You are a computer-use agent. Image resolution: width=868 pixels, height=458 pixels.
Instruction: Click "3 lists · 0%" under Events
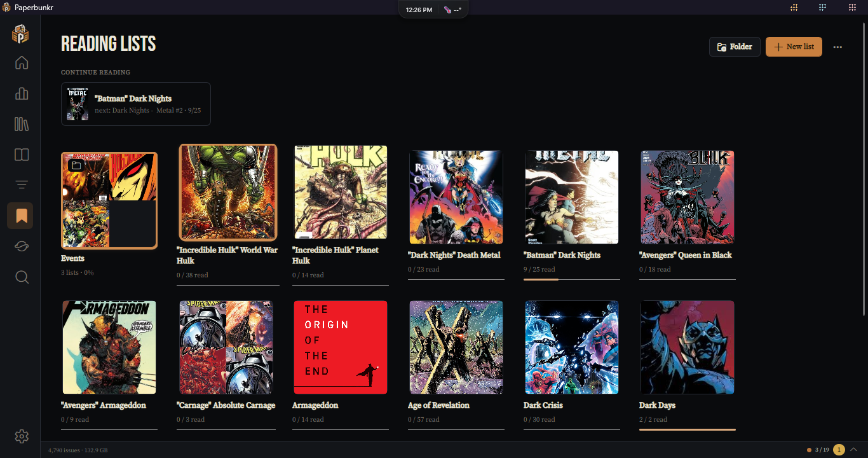tap(78, 272)
